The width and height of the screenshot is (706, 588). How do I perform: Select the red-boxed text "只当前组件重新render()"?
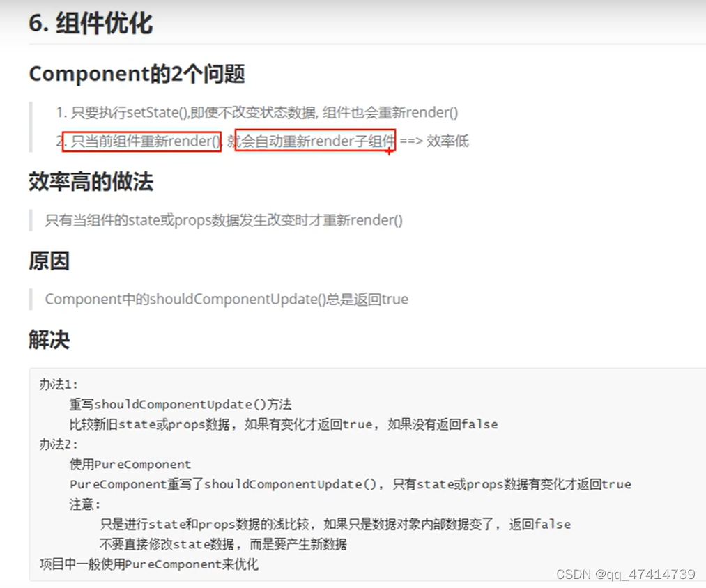click(142, 141)
